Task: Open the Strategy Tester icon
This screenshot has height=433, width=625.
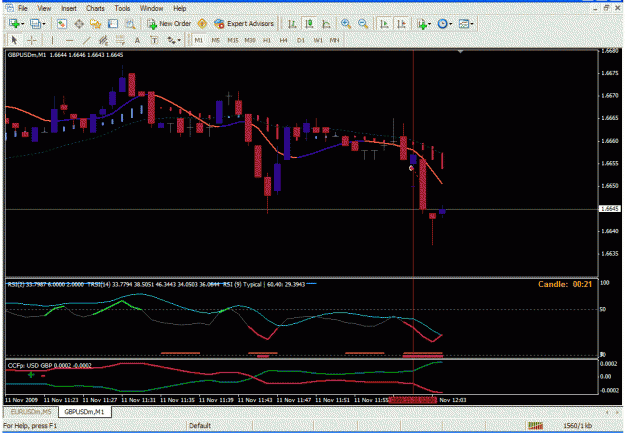Action: pos(130,24)
